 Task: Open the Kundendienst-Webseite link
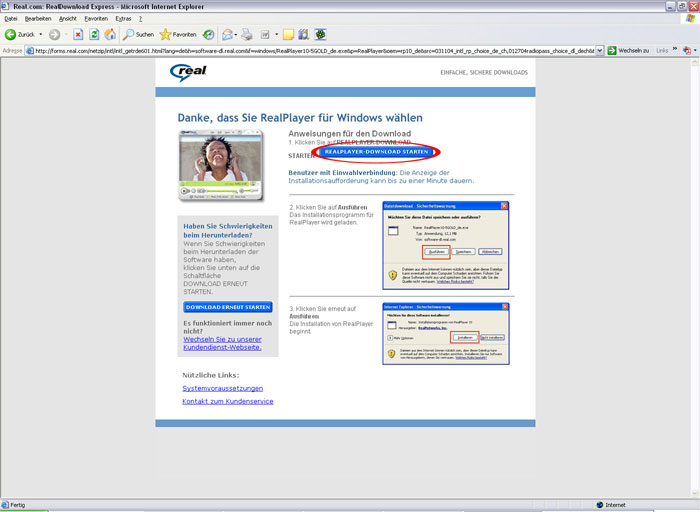222,343
